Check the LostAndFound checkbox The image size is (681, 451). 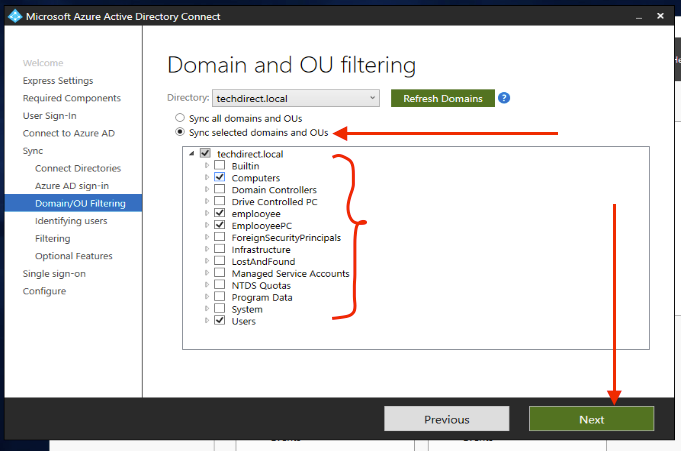click(220, 261)
